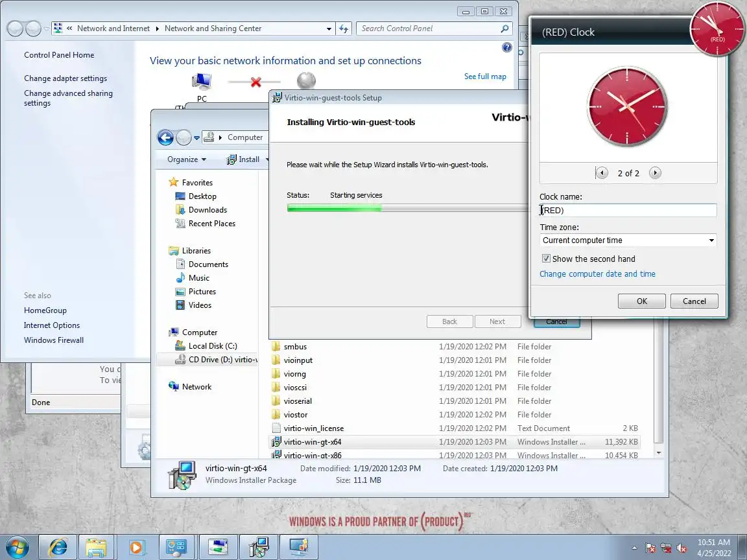Toggle Show the second hand checkbox
Viewport: 747px width, 560px height.
tap(546, 259)
